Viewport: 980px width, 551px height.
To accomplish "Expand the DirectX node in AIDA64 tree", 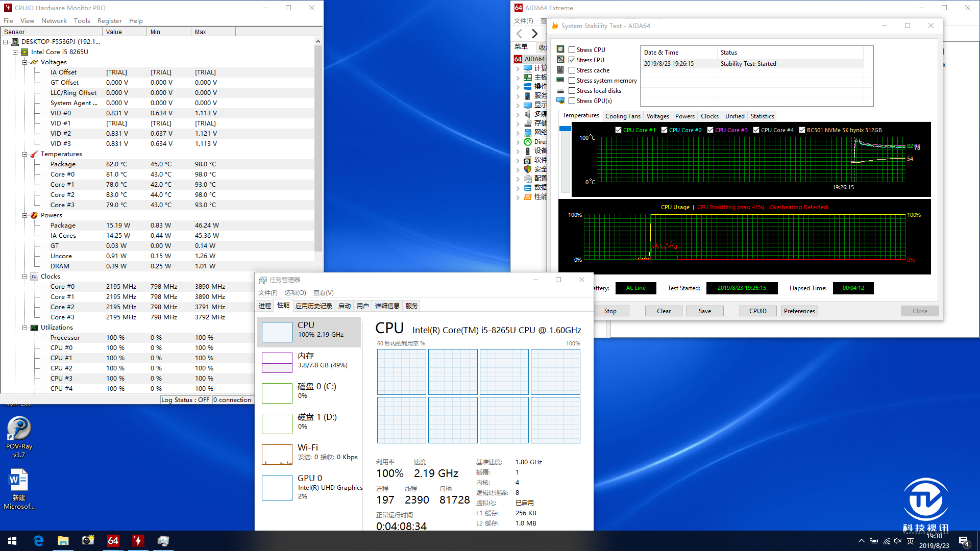I will (518, 142).
